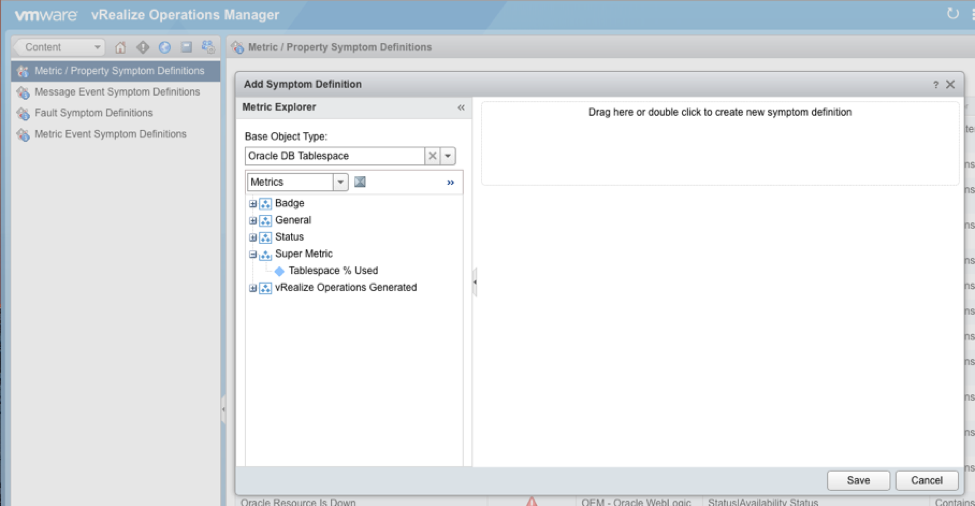Image resolution: width=975 pixels, height=506 pixels.
Task: Open the Administration toolbar icon
Action: [x=208, y=47]
